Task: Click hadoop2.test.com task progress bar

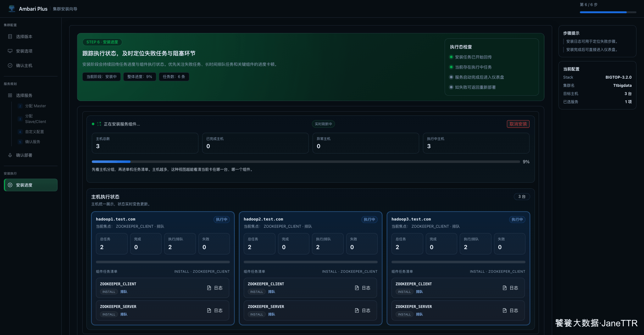Action: [x=311, y=262]
